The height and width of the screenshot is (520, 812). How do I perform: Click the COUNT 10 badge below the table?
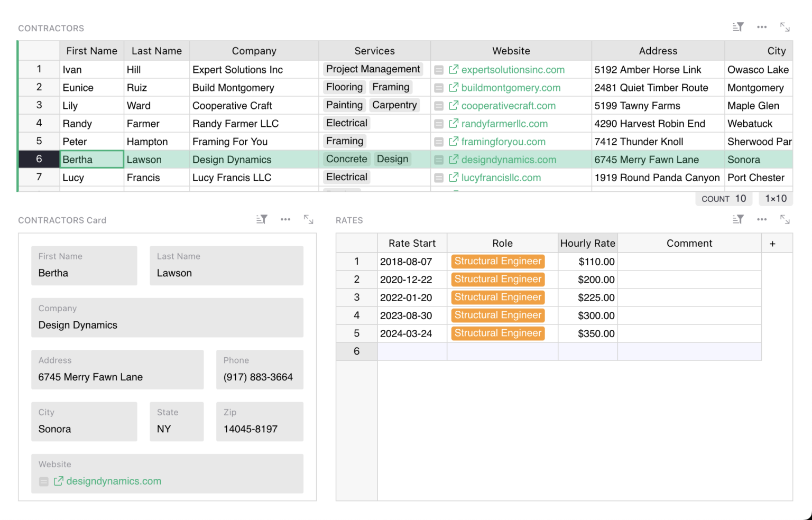click(724, 199)
